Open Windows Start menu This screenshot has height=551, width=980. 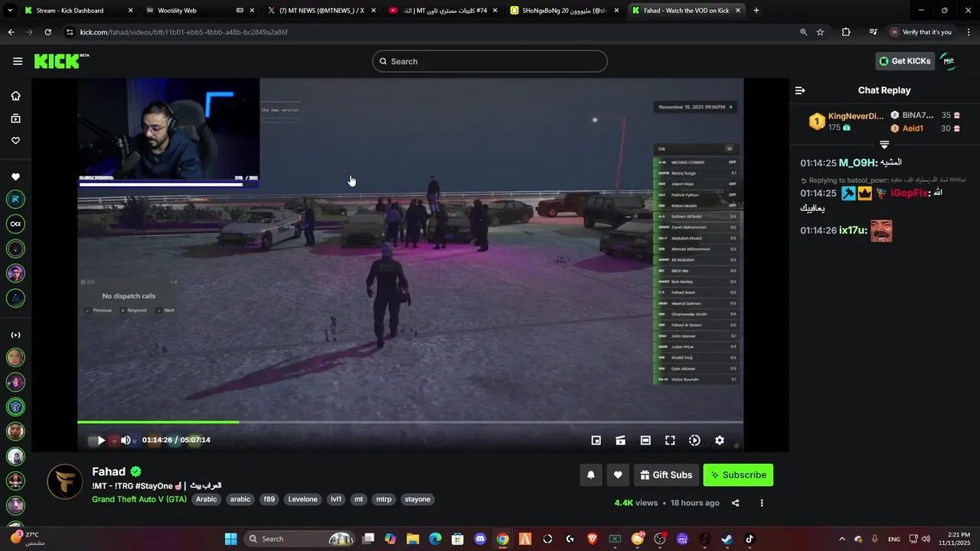point(230,539)
